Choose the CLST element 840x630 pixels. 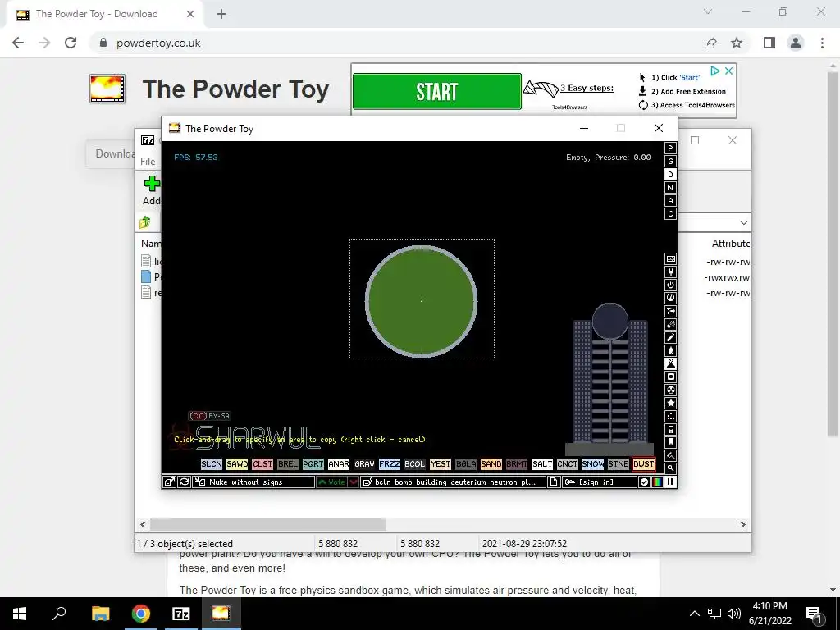262,464
